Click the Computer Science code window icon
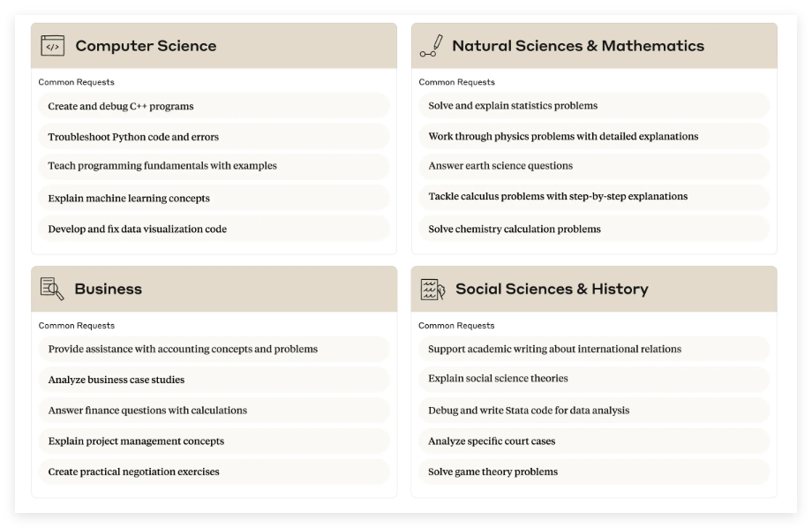This screenshot has width=812, height=528. [53, 46]
